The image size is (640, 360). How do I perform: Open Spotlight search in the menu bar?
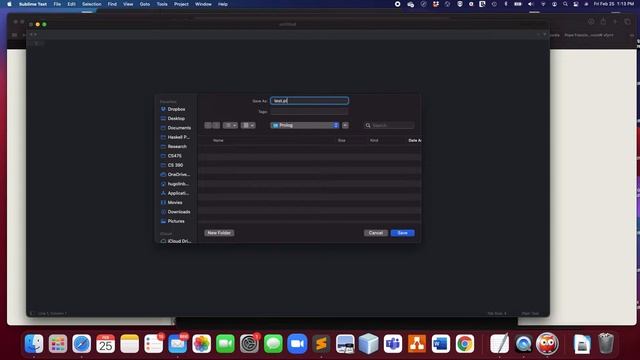coord(565,4)
